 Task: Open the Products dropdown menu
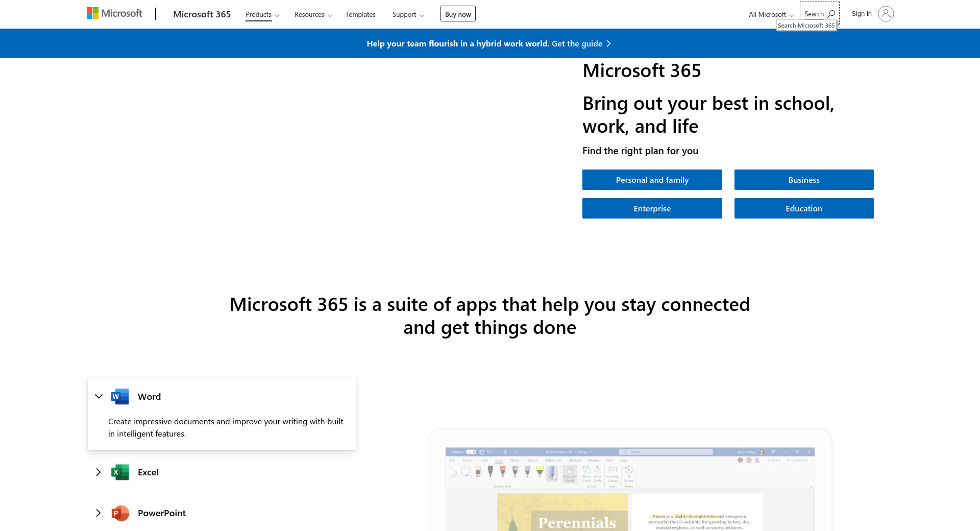coord(262,14)
